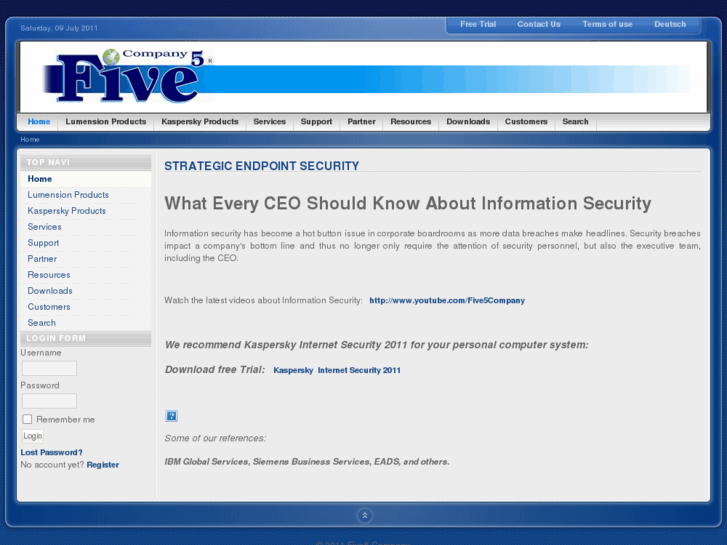Go to Support in the sidebar

pos(86,243)
